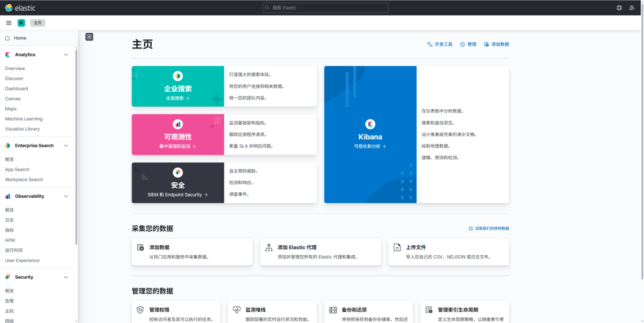Click the 添加数据 header icon
The height and width of the screenshot is (323, 644).
click(x=486, y=44)
